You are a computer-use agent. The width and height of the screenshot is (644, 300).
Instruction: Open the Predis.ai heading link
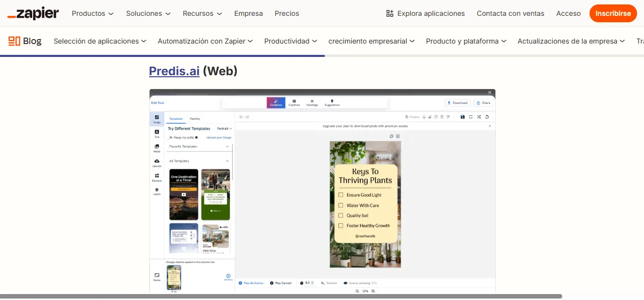(174, 71)
